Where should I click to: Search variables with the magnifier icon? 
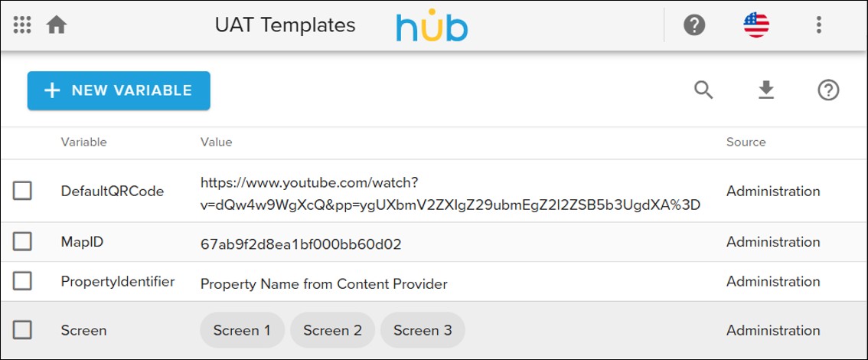703,90
